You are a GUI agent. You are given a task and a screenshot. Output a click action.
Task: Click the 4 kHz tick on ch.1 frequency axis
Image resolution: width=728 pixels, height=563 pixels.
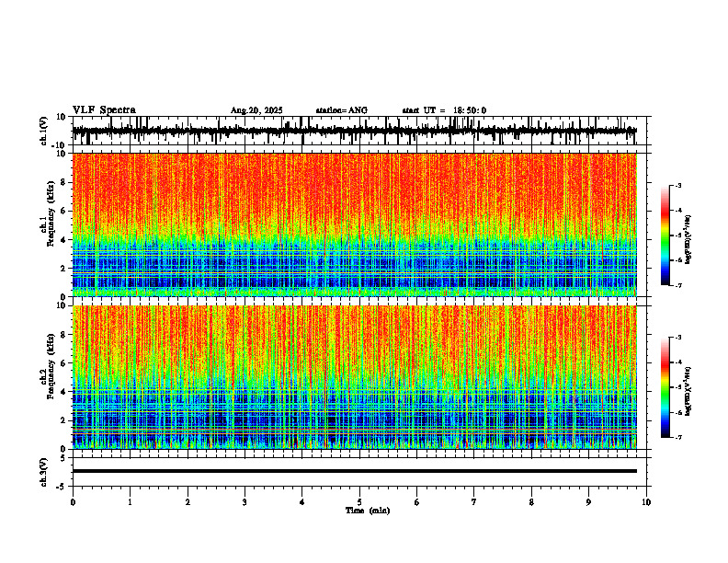(63, 240)
